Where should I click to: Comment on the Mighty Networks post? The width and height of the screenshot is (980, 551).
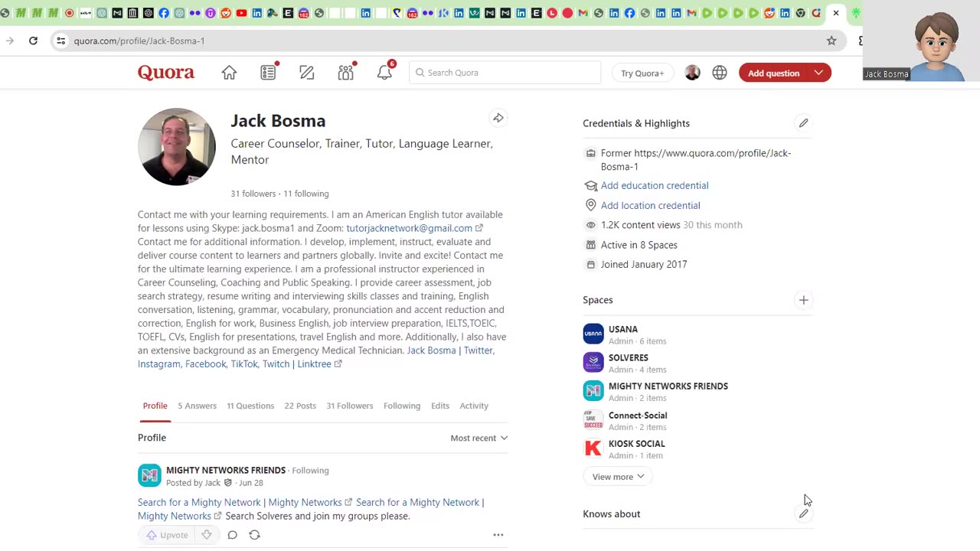pyautogui.click(x=233, y=535)
